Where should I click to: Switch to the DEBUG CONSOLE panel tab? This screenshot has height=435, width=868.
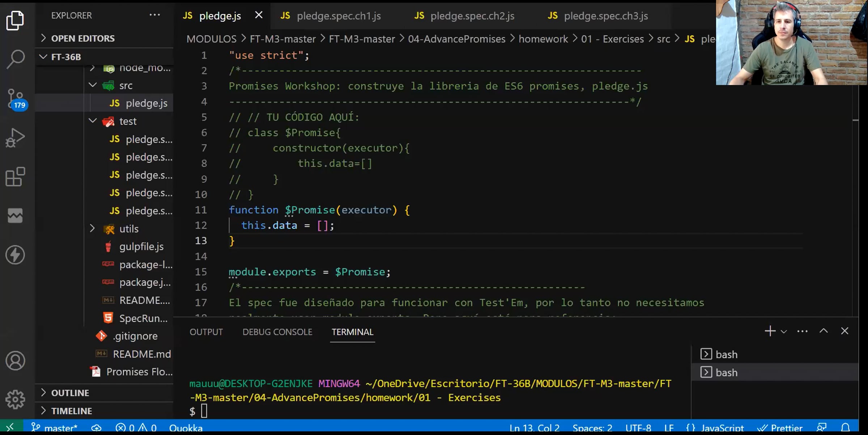(277, 332)
